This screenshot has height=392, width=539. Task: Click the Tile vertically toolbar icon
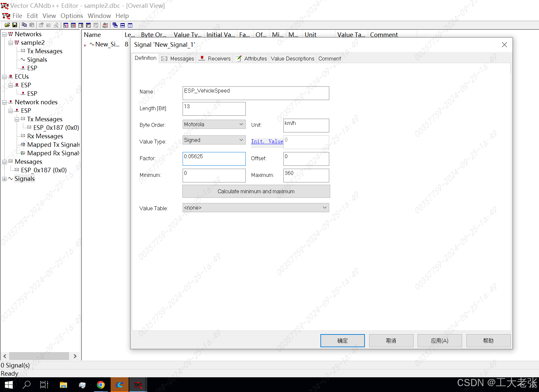(x=130, y=25)
